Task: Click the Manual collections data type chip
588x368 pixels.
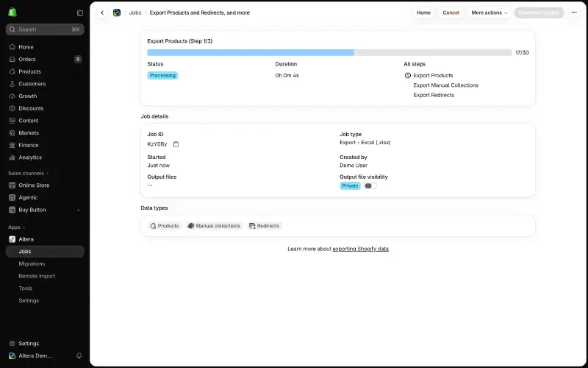Action: point(214,226)
